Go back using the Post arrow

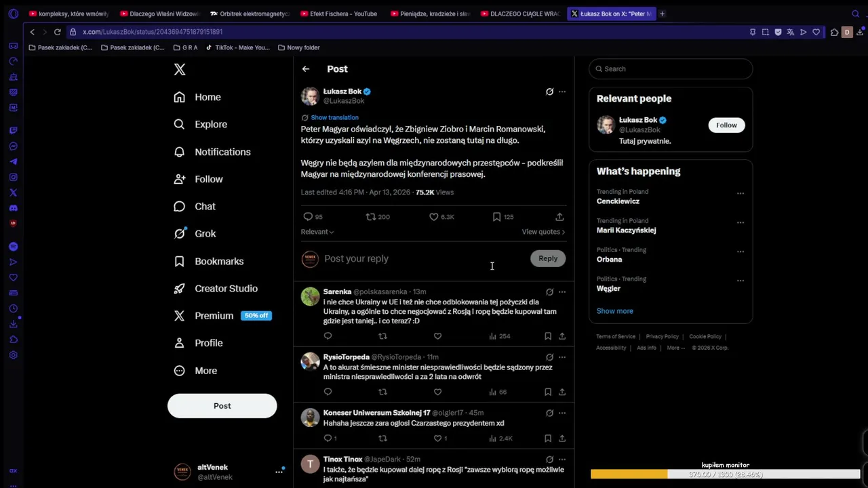306,69
